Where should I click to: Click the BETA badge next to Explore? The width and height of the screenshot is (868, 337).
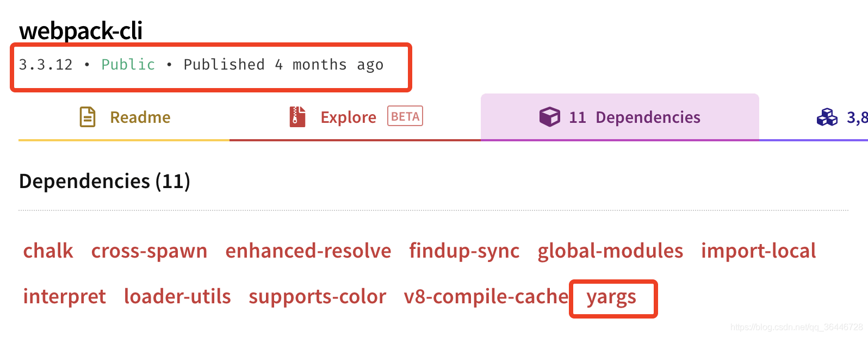[x=405, y=116]
